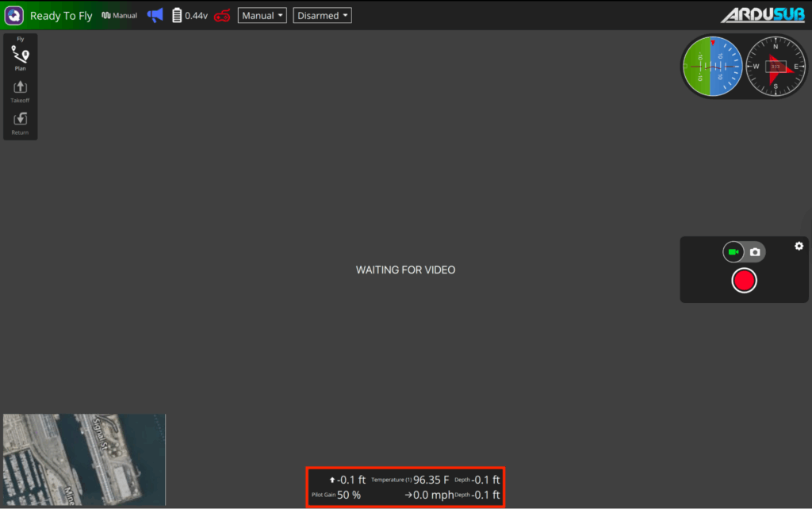This screenshot has height=509, width=812.
Task: Click the compass heading instrument
Action: [x=775, y=67]
